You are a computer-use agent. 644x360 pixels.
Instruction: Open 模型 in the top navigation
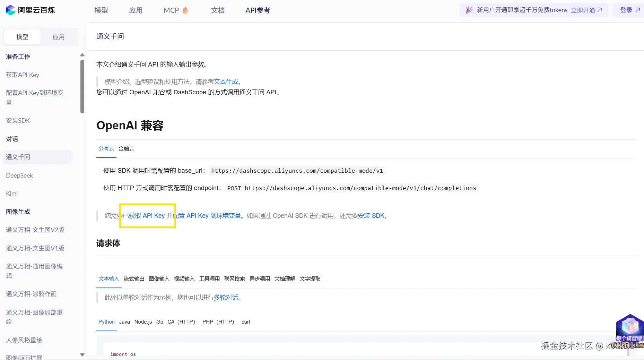[101, 10]
